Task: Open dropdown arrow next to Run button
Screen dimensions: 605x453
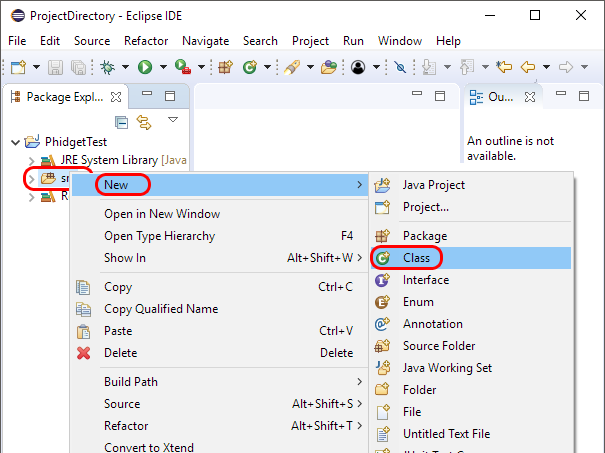Action: point(162,67)
